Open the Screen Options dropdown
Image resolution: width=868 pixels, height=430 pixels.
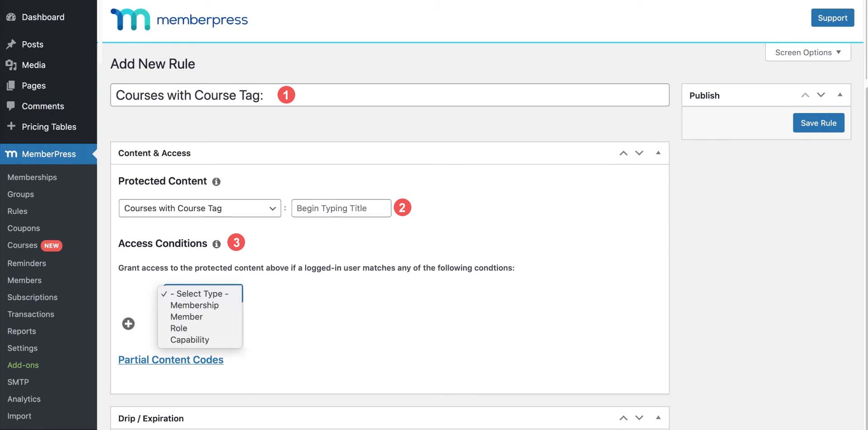click(x=808, y=52)
